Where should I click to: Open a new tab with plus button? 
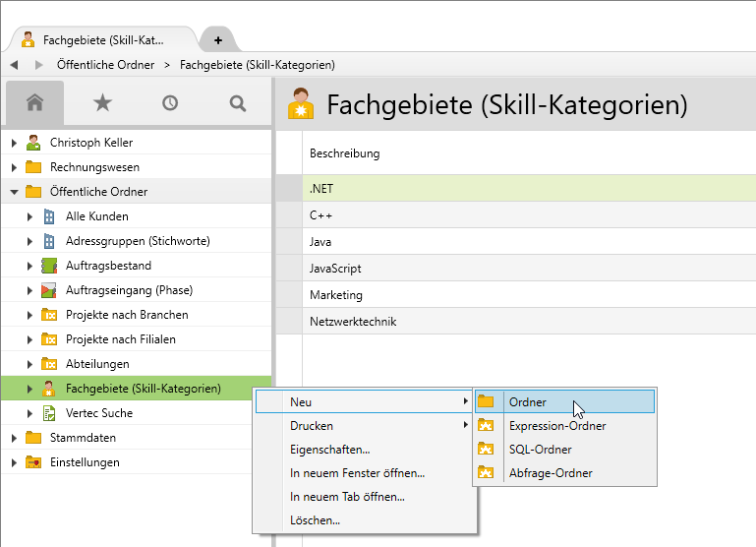[x=217, y=40]
